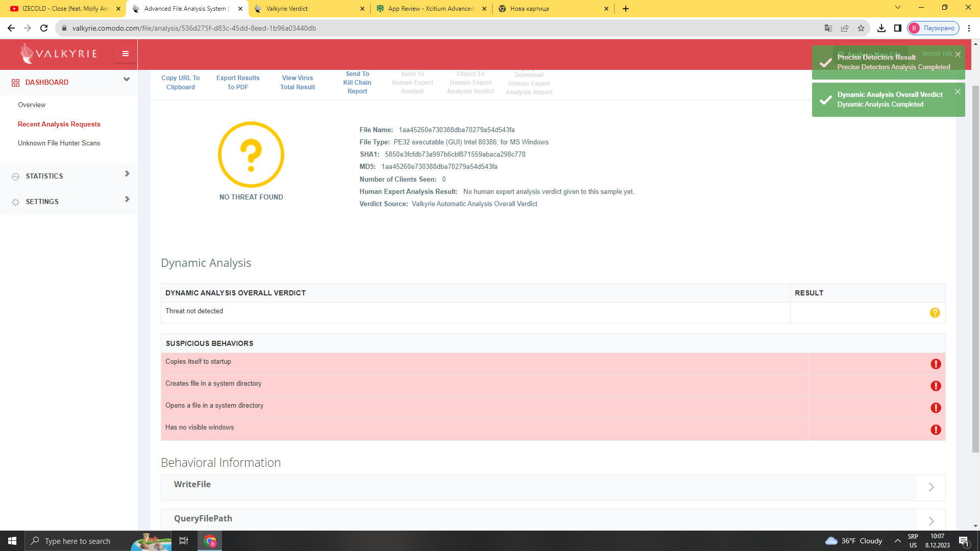Dismiss the Dynamic Analysis Overall Verdict notification
The image size is (980, 551).
pyautogui.click(x=958, y=92)
